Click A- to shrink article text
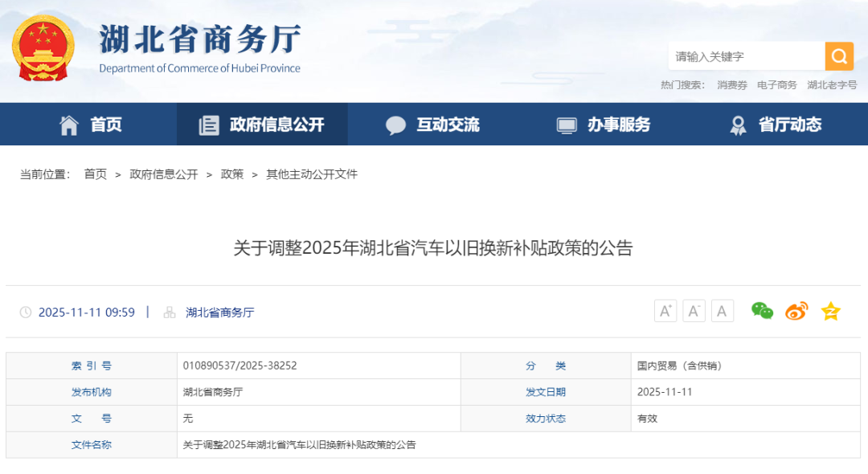 [x=694, y=311]
